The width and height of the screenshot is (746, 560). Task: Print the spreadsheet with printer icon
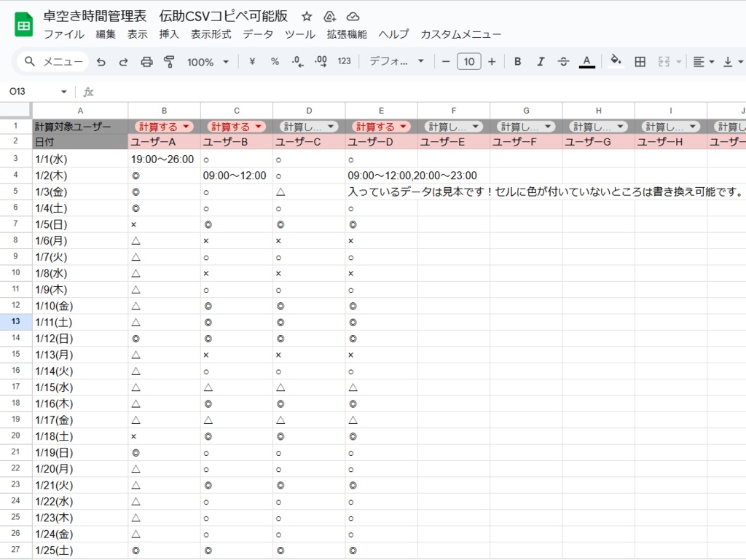click(x=146, y=62)
